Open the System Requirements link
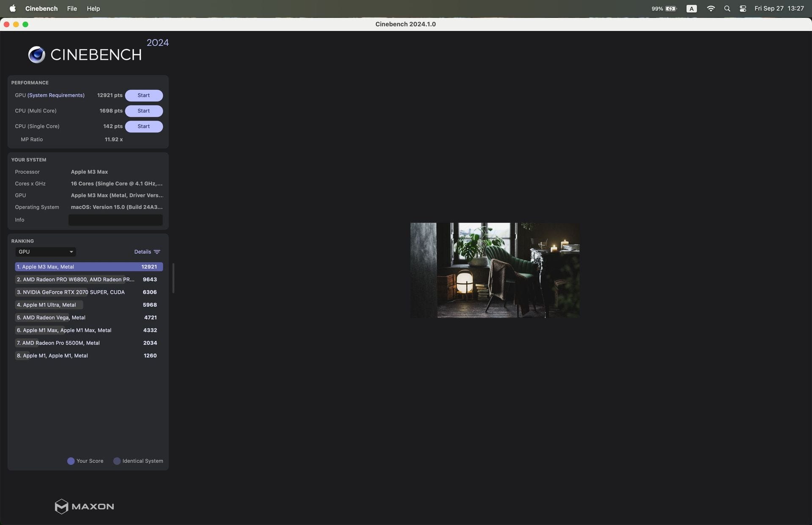812x525 pixels. click(x=56, y=95)
